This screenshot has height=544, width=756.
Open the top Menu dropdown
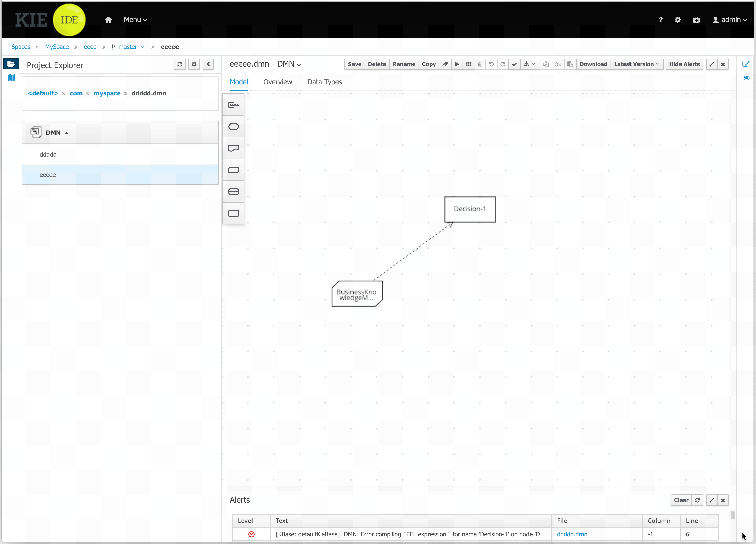135,20
